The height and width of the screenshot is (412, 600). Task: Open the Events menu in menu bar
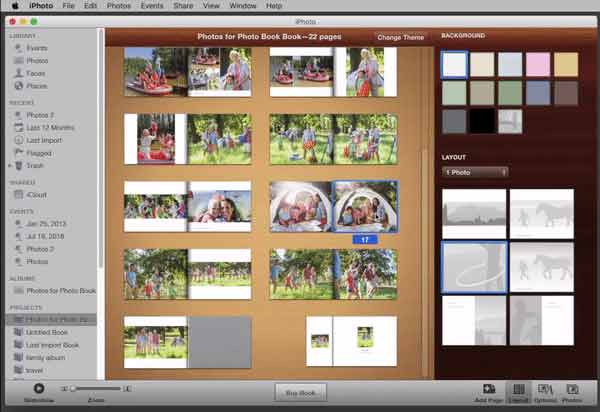152,5
